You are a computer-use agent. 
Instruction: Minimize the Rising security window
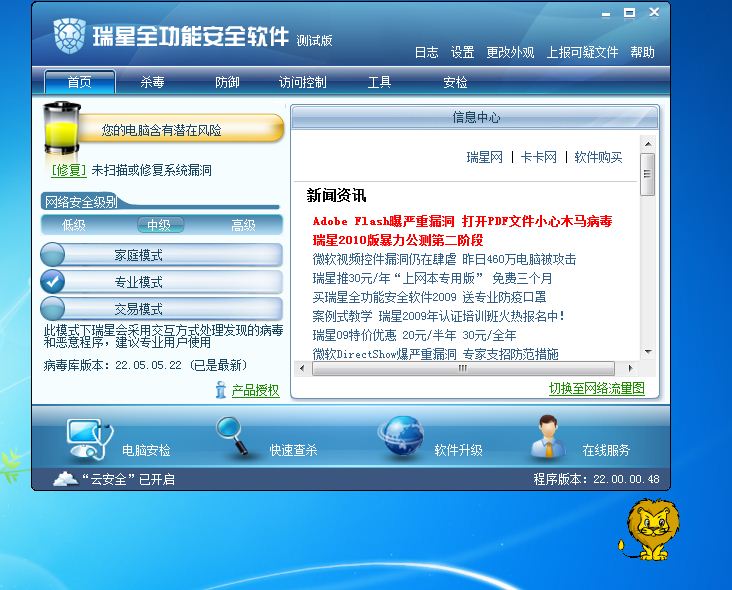tap(606, 14)
